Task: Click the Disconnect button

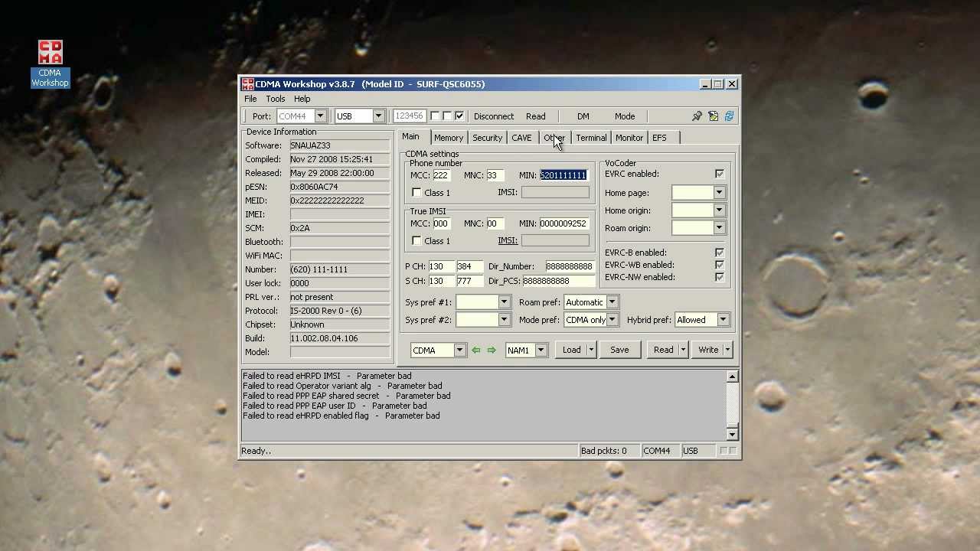Action: pyautogui.click(x=494, y=116)
